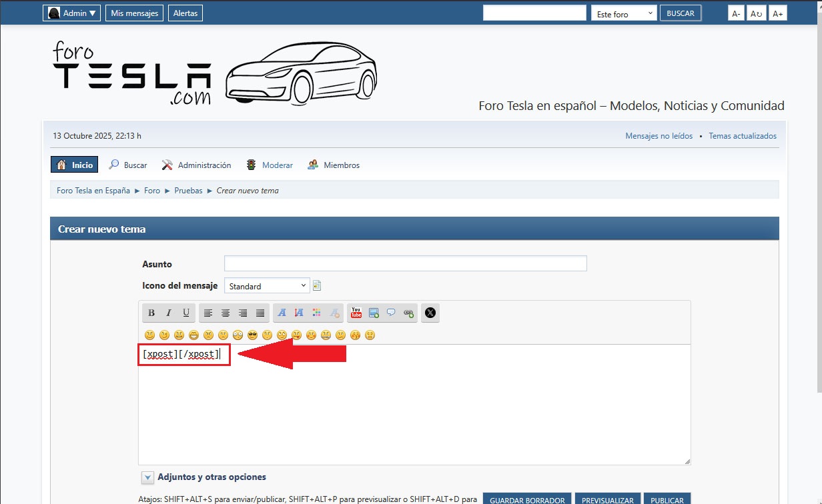
Task: Insert an image with the toolbar icon
Action: coord(374,313)
